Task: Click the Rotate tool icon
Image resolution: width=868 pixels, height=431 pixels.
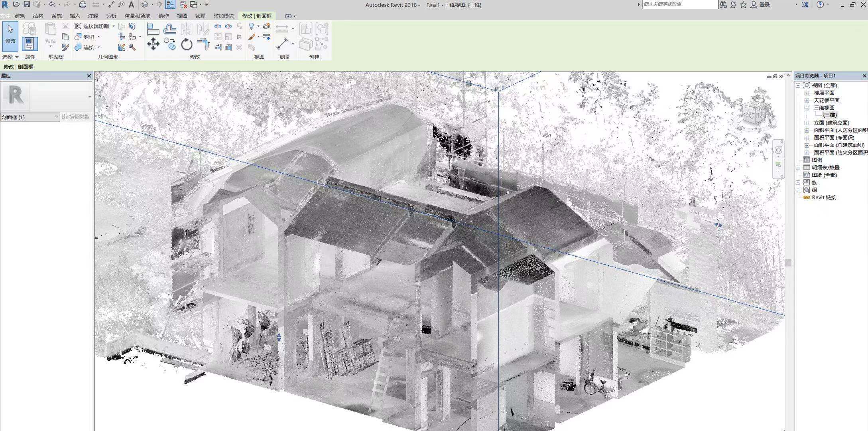Action: 187,44
